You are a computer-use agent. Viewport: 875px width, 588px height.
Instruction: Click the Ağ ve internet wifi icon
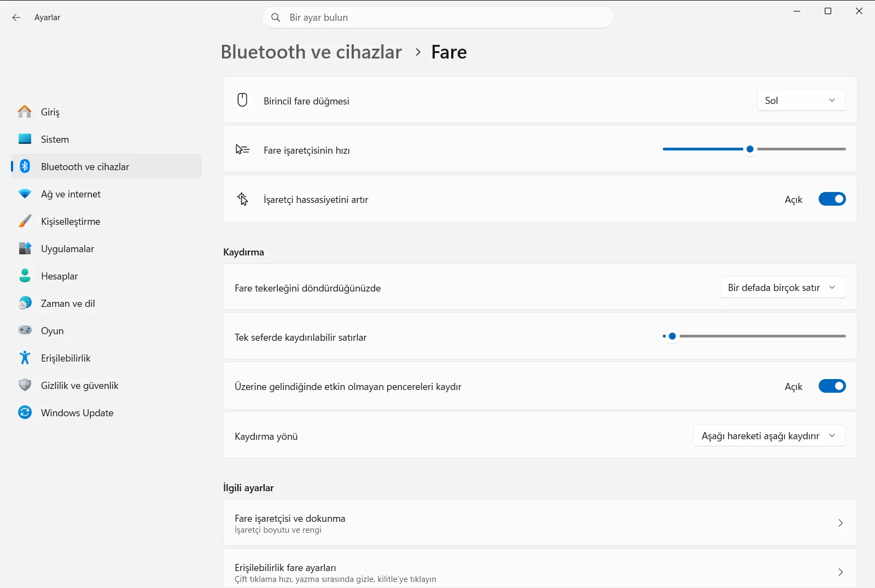tap(25, 194)
